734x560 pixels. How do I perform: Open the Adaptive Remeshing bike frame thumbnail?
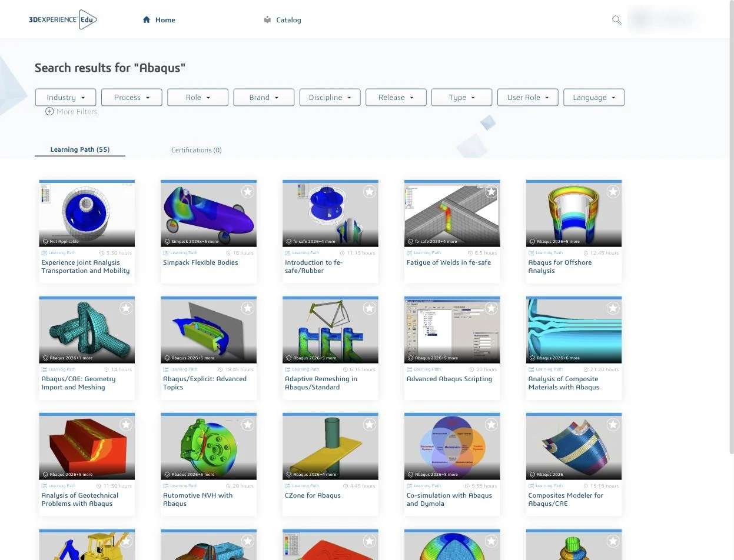330,331
